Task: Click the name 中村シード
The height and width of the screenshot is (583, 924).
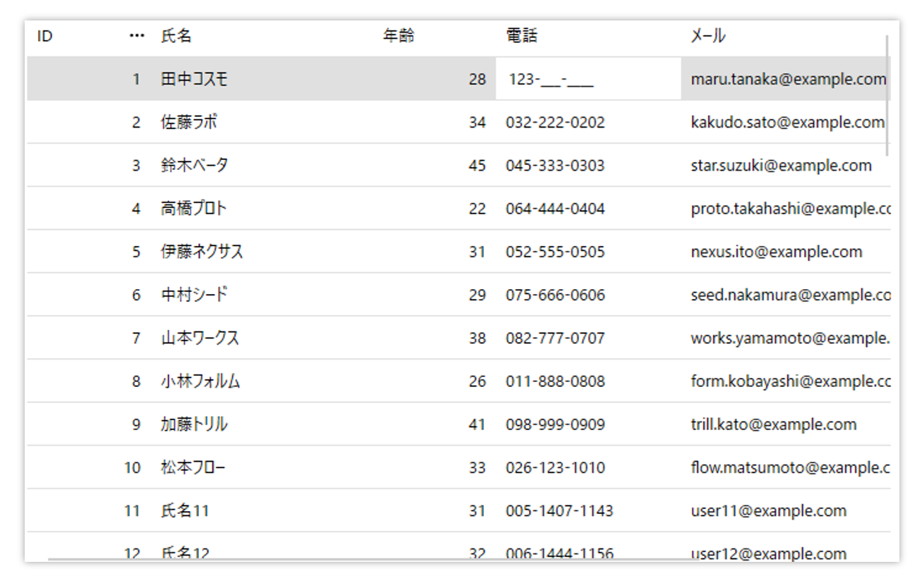Action: click(x=195, y=295)
